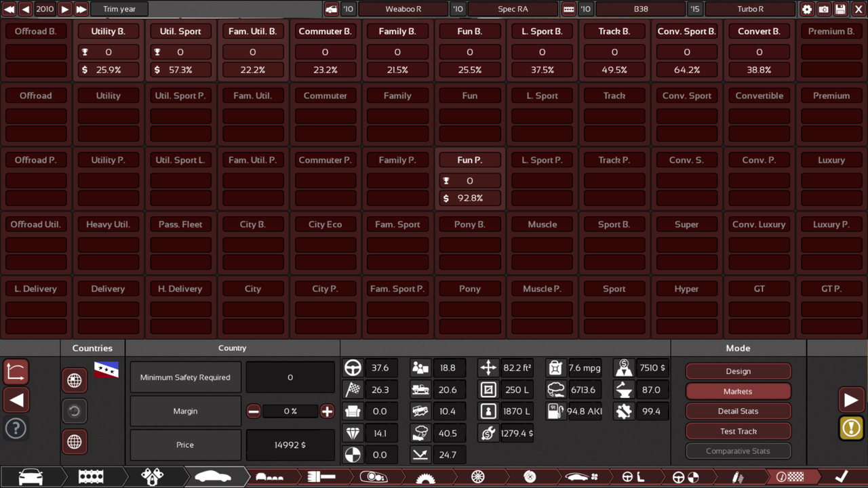The width and height of the screenshot is (868, 488).
Task: Open the brake disc step icon
Action: coord(530,477)
